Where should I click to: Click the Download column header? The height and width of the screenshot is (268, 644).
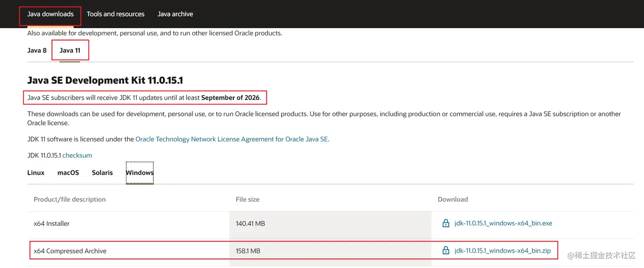[x=453, y=199]
